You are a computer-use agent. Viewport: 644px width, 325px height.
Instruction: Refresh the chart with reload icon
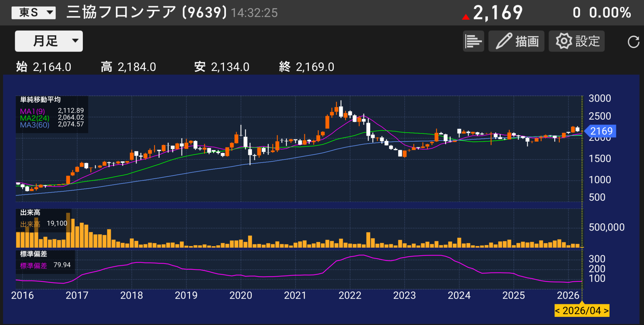point(633,42)
